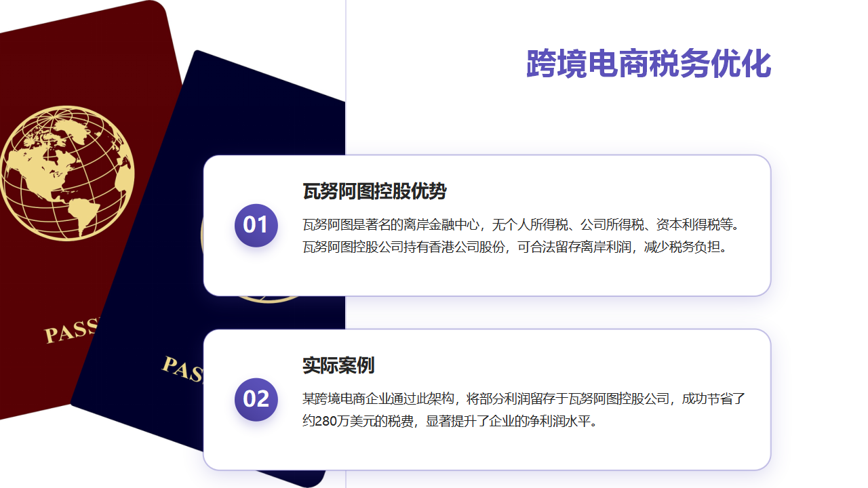Click the line starting 某跨境电商企业通过此架构

click(x=524, y=399)
